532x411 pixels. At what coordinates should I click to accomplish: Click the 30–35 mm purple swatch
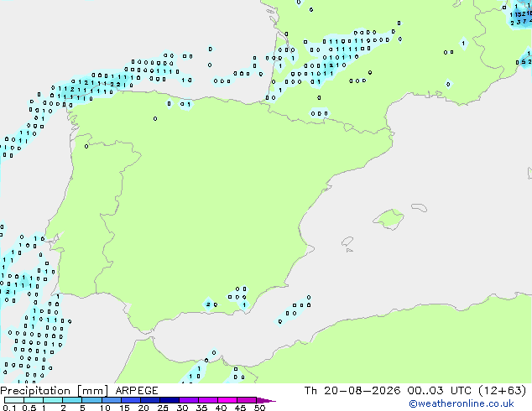pyautogui.click(x=189, y=400)
